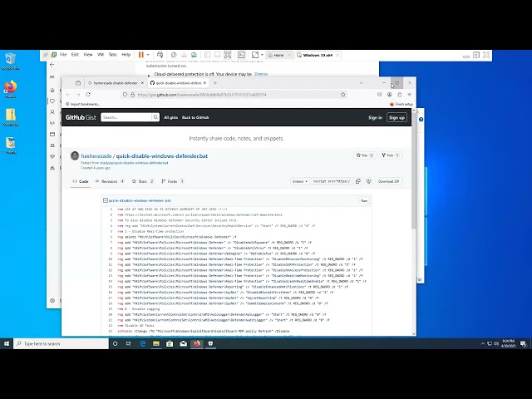Click the Download ZIP button

388,181
